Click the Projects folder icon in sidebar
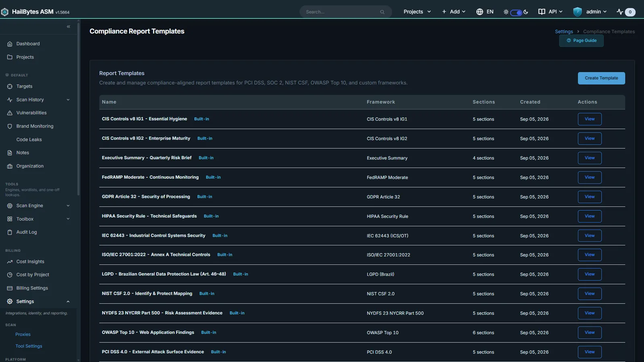Image resolution: width=644 pixels, height=362 pixels. [x=10, y=57]
